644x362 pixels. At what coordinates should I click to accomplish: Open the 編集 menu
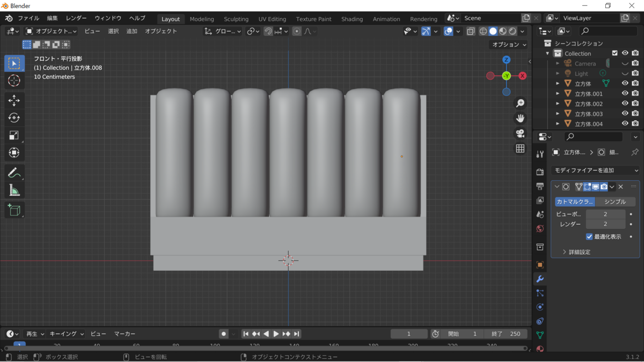coord(52,18)
